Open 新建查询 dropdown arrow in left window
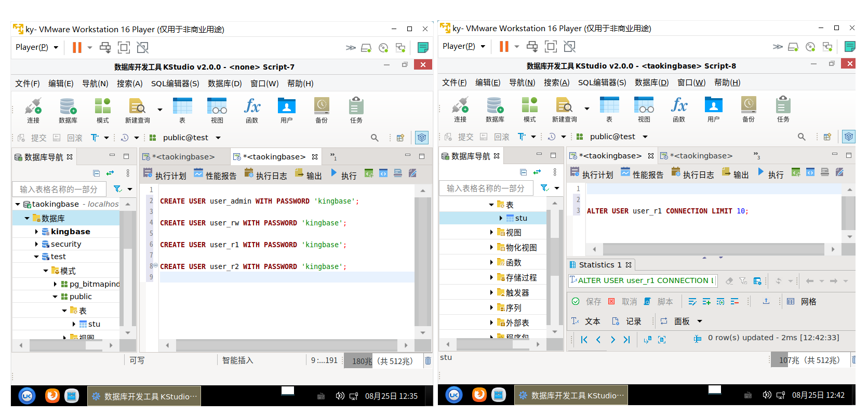The image size is (868, 416). pos(159,110)
